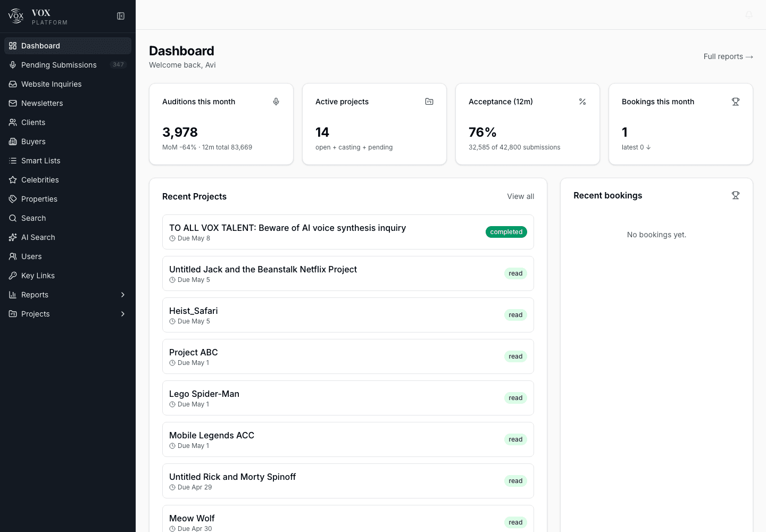Image resolution: width=766 pixels, height=532 pixels.
Task: Click the VOX Platform logo
Action: tap(16, 16)
